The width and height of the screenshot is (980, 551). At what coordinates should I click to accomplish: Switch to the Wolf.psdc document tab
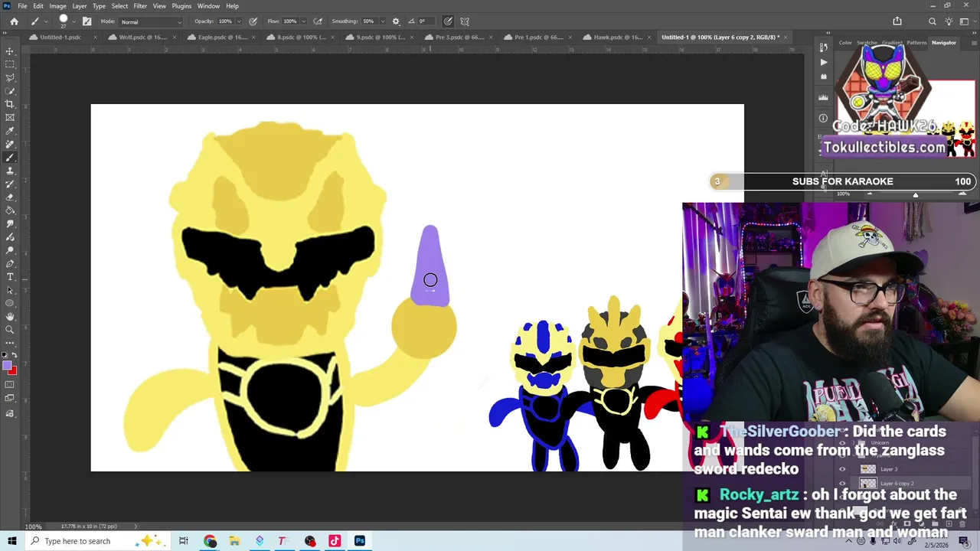point(142,37)
